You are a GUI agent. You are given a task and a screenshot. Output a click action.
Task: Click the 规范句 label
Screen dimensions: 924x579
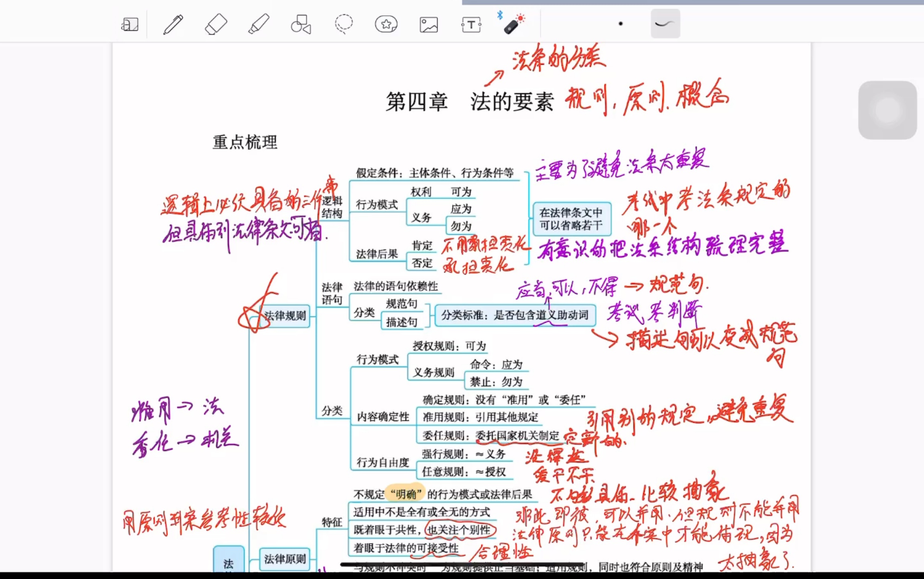click(x=401, y=304)
